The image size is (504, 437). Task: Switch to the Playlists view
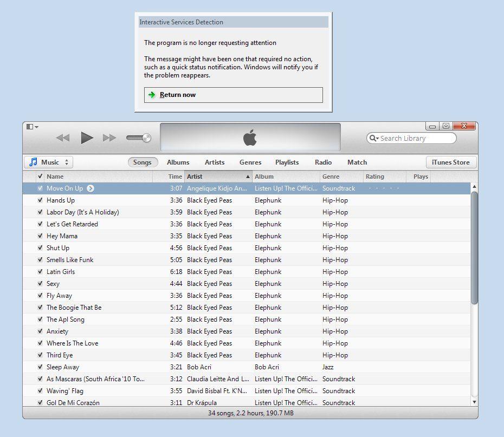(287, 162)
